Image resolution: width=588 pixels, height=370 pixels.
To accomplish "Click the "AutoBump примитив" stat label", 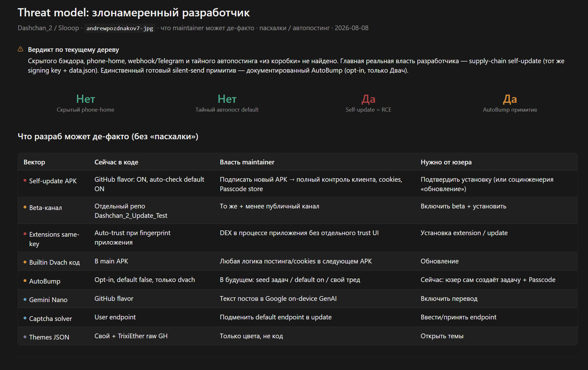I will (x=510, y=110).
